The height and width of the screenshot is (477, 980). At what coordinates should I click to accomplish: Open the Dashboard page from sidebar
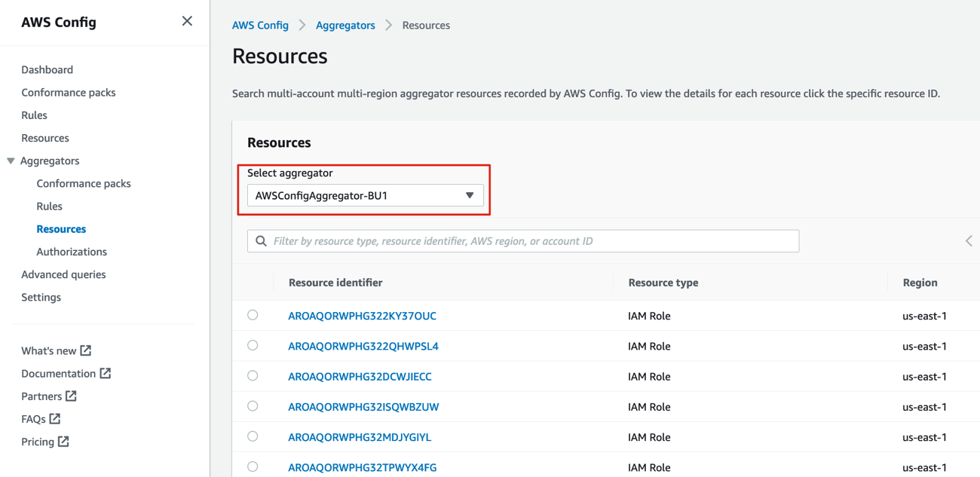click(47, 69)
